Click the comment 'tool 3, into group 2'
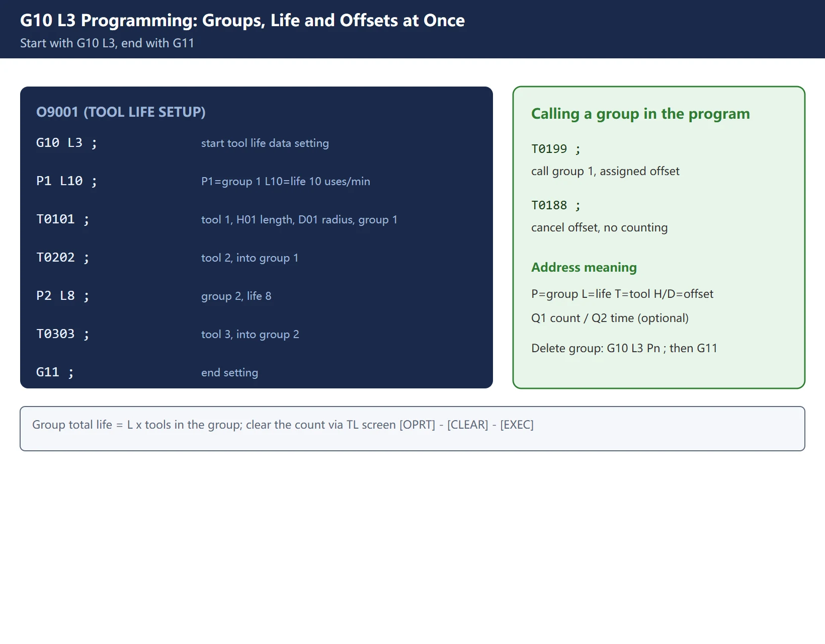 click(x=250, y=335)
